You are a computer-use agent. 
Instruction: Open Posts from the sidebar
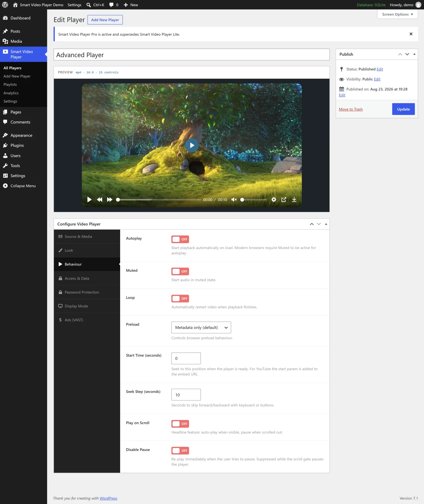click(15, 31)
